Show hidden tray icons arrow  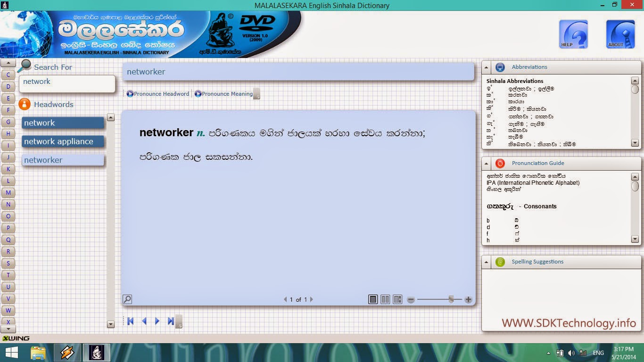548,353
